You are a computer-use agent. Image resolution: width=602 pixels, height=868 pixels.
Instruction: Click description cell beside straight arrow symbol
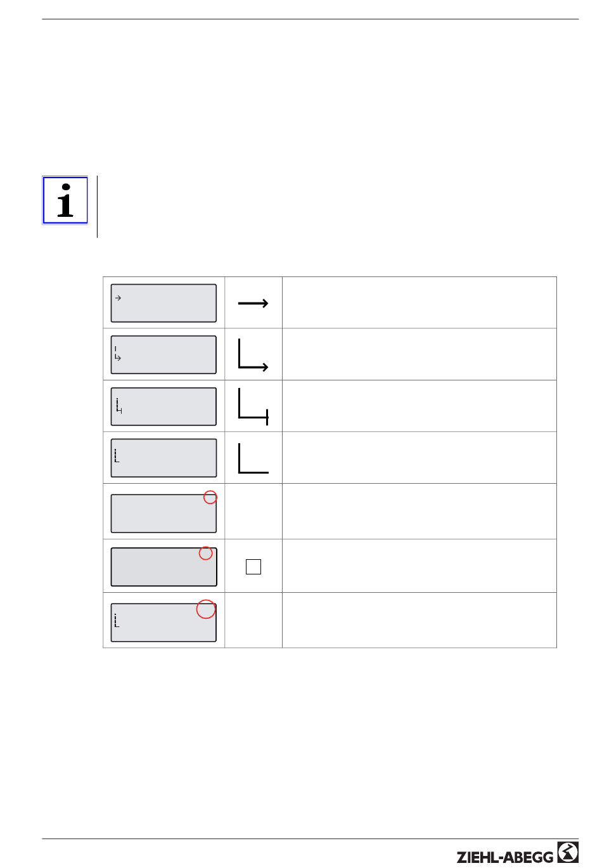419,303
